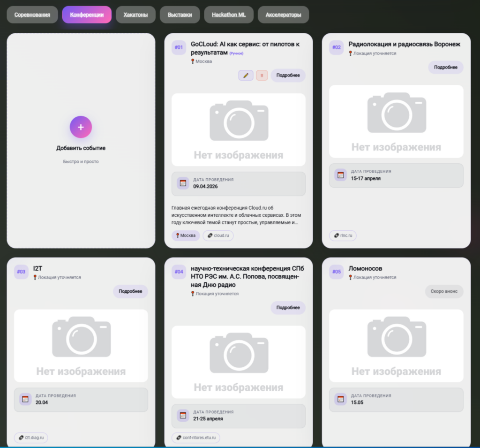Go to the Hackathon ML tab
480x448 pixels.
click(229, 15)
